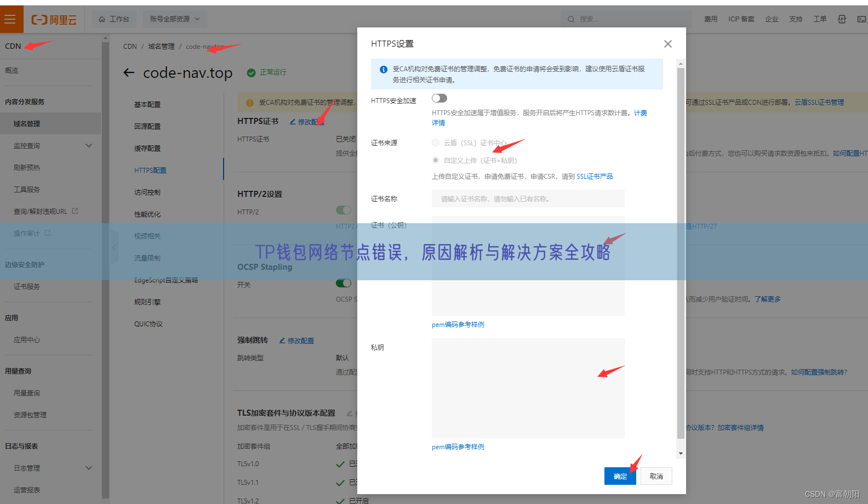Click the CDN sidebar title

tap(13, 46)
